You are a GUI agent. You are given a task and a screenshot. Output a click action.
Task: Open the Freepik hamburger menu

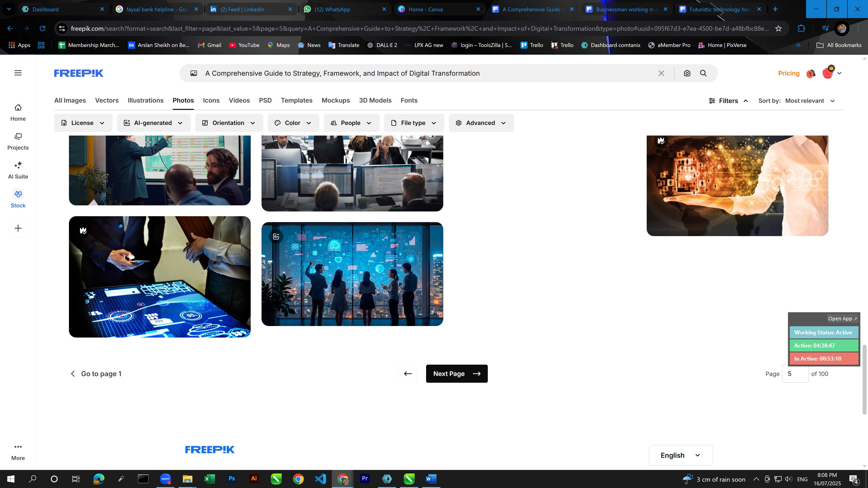tap(18, 73)
